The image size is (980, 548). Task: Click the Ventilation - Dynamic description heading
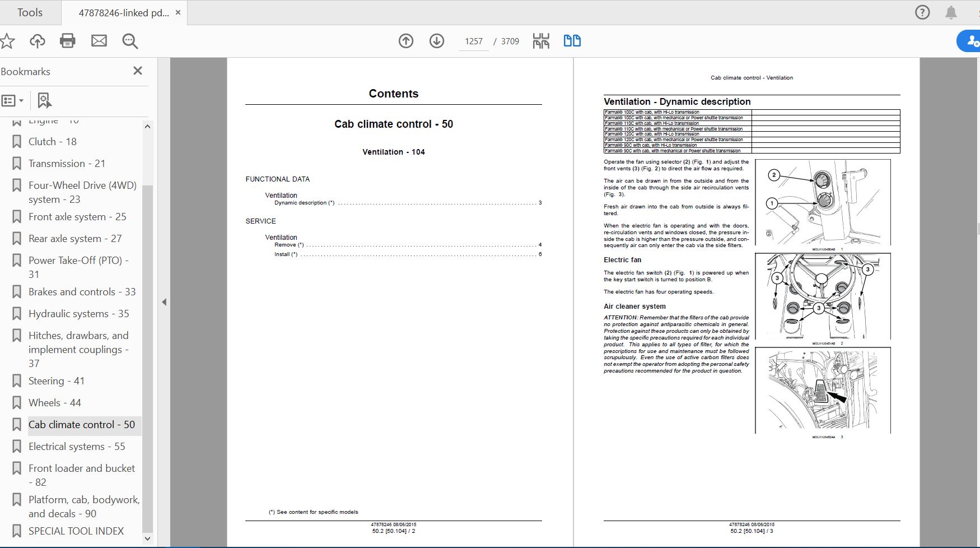677,101
